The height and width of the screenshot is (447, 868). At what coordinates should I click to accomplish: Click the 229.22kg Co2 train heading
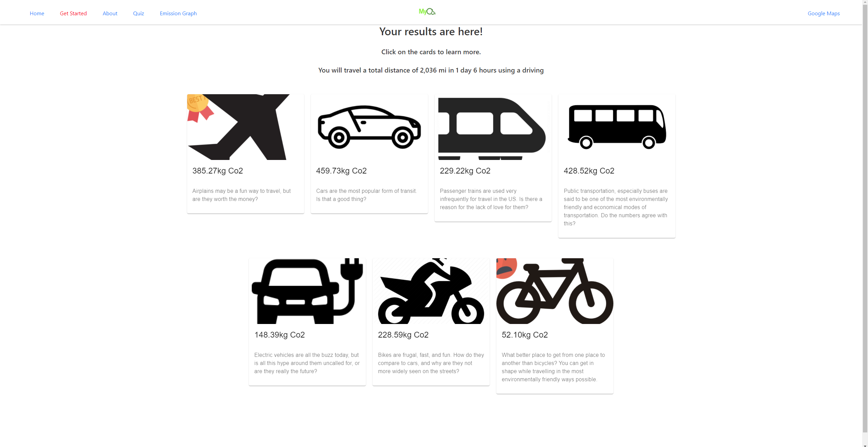click(465, 171)
